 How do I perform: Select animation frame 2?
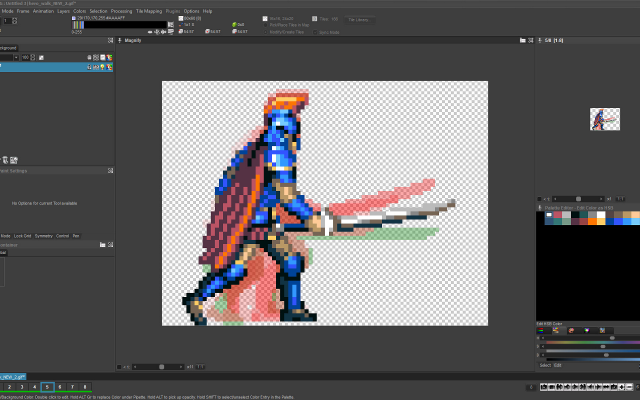click(x=9, y=387)
